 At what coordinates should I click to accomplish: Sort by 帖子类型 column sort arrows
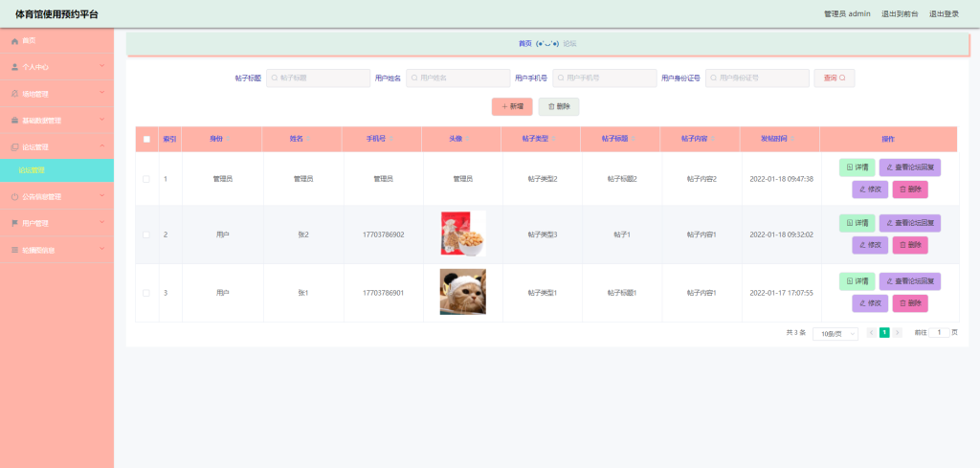click(x=553, y=139)
